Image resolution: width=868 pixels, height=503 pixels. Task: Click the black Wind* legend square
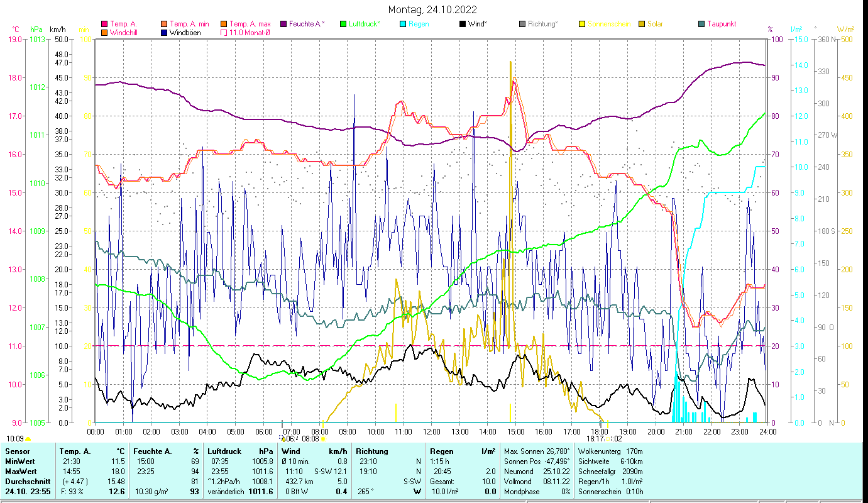click(463, 24)
